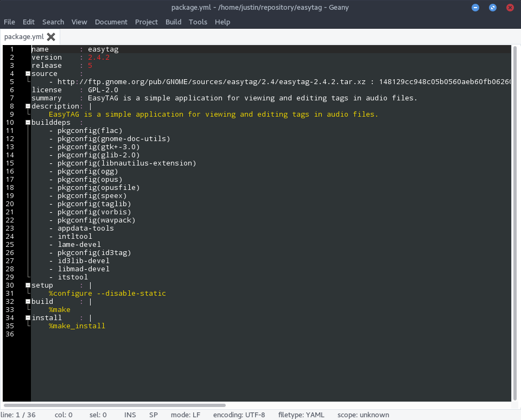
Task: Collapse the builddeps fold marker
Action: click(x=28, y=123)
